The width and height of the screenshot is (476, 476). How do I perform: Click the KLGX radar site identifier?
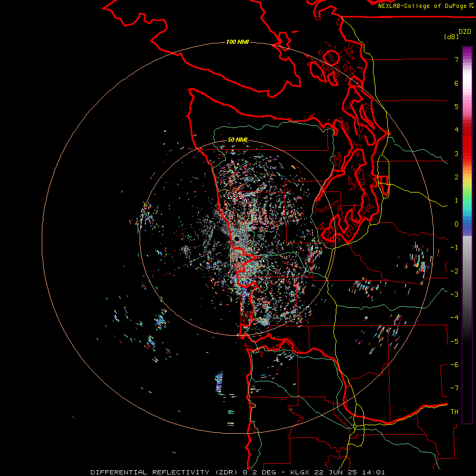(300, 472)
